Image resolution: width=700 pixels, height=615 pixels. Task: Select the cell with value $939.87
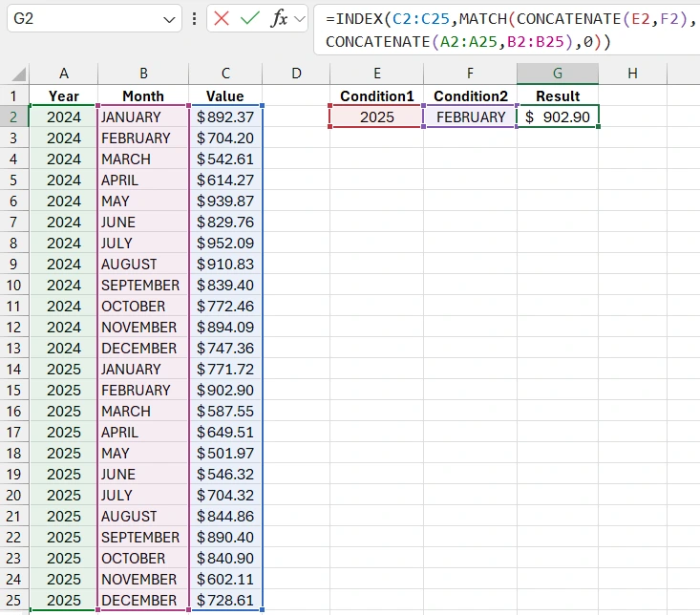coord(225,201)
